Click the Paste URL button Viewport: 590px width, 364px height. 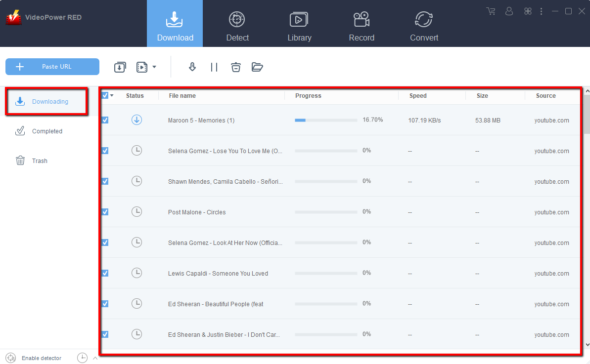point(52,67)
